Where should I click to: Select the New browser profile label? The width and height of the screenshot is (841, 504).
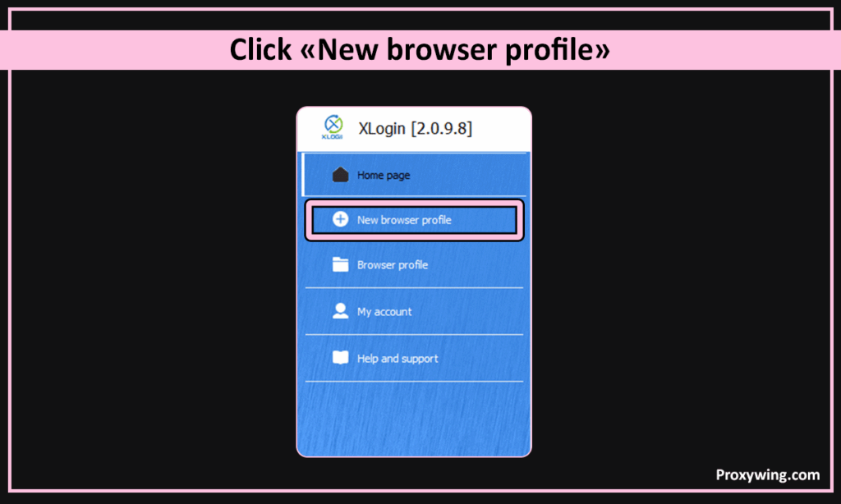[404, 220]
